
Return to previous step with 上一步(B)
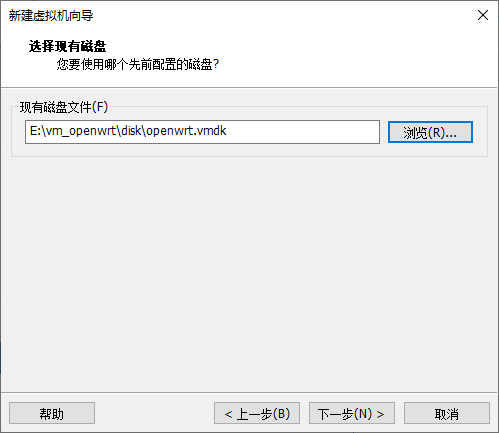(257, 413)
